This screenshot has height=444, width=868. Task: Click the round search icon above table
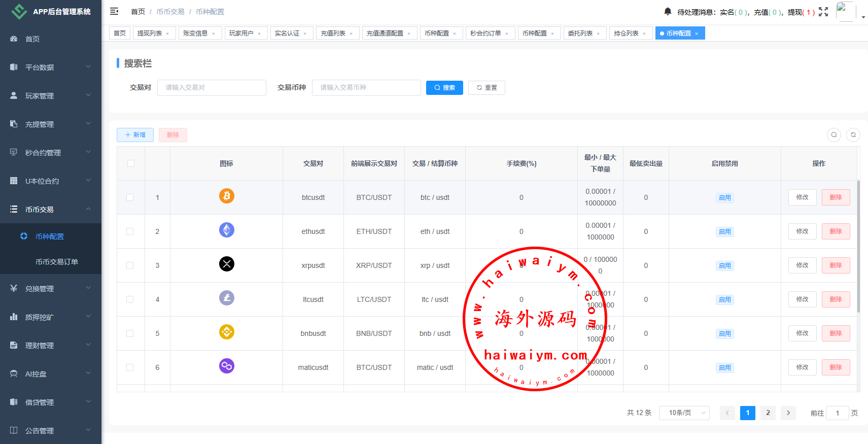834,135
